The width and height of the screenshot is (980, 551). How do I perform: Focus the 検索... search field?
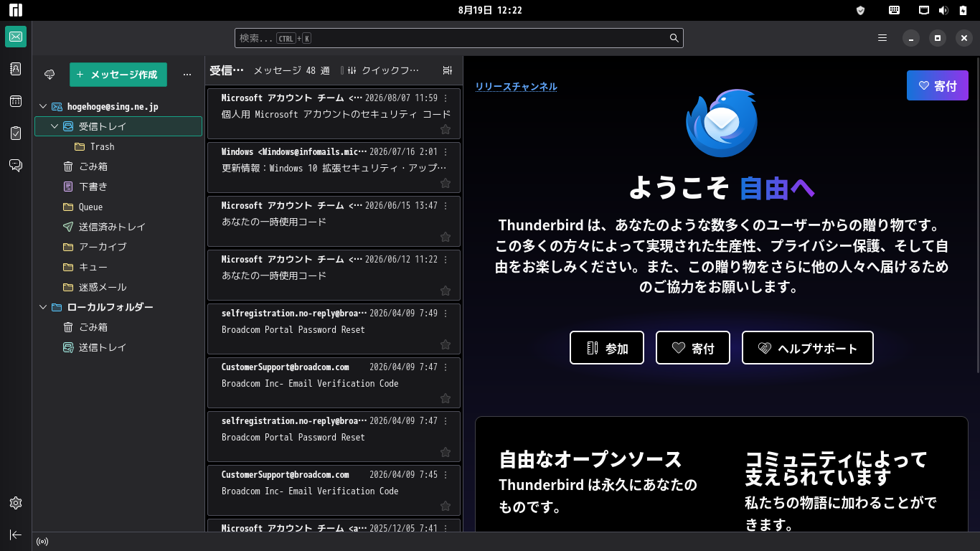(x=459, y=38)
